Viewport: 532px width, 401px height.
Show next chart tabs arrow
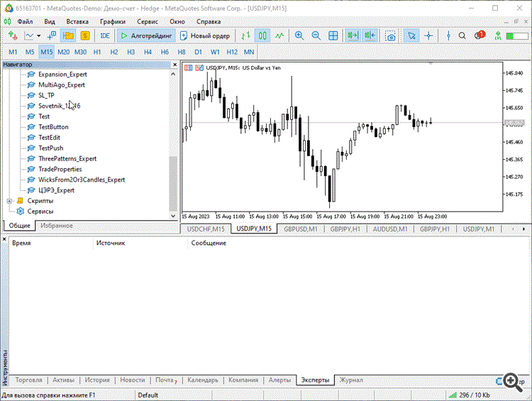524,229
